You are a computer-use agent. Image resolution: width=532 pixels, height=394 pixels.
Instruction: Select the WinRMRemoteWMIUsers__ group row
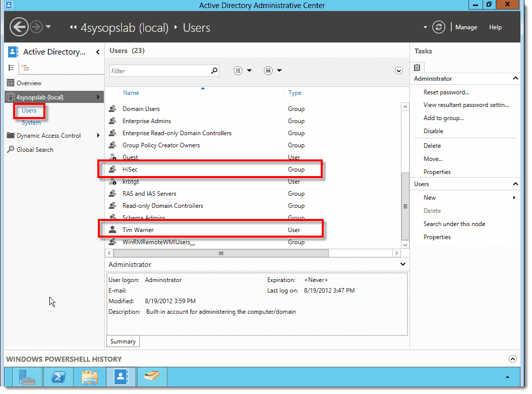[253, 242]
